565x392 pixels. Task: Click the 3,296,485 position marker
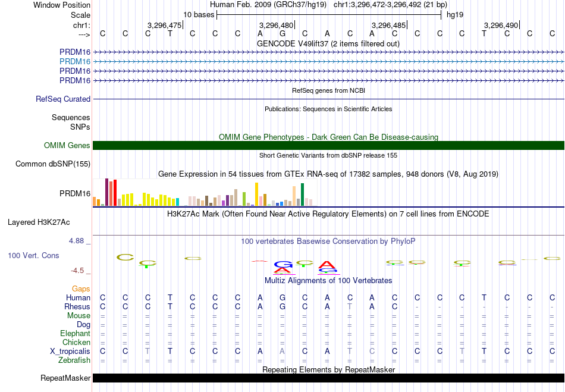(x=388, y=25)
